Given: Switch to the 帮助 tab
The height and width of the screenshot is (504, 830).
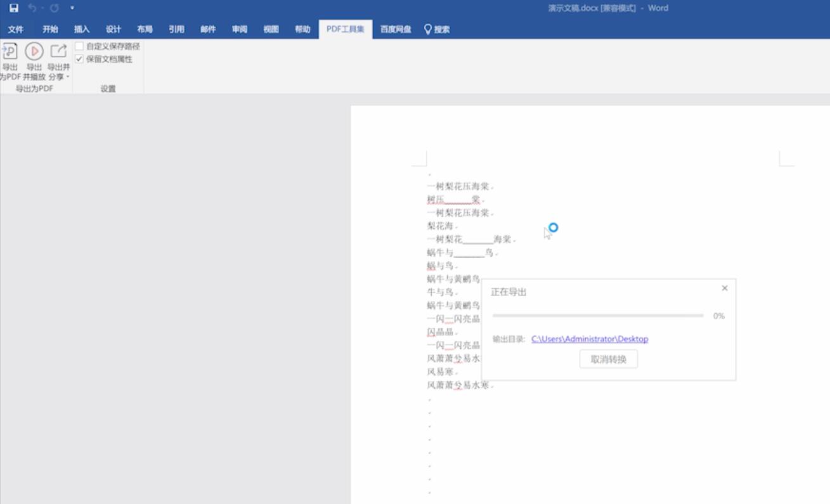Looking at the screenshot, I should [x=302, y=29].
